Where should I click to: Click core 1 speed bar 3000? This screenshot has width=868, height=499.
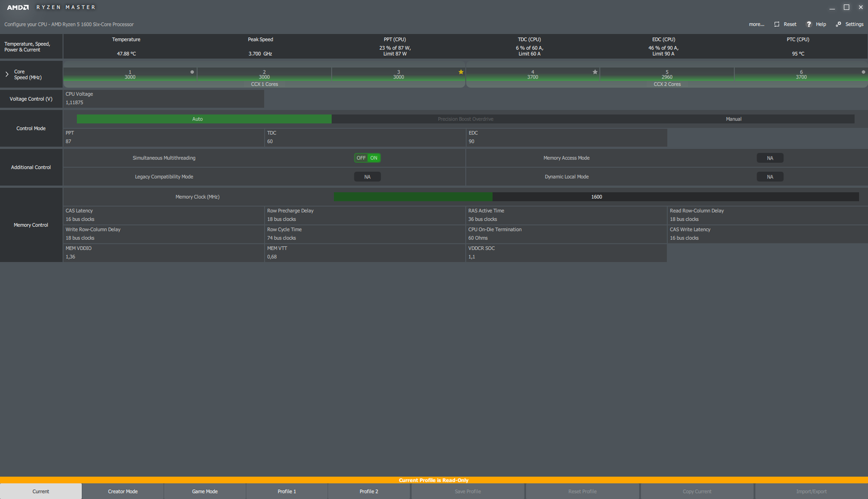(x=130, y=74)
